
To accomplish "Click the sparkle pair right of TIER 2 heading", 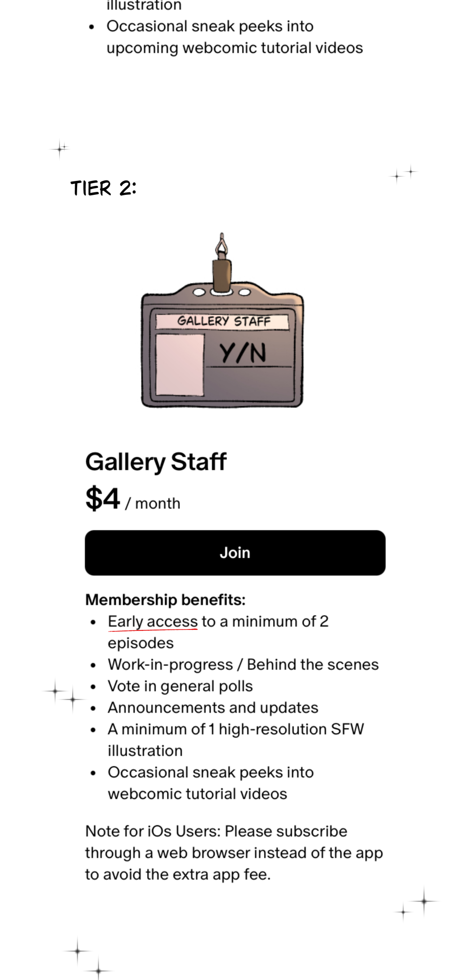I will point(403,174).
